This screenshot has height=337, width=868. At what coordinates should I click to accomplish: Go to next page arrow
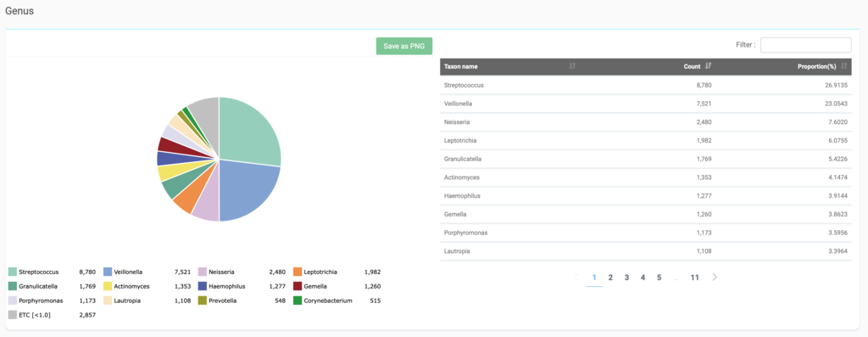715,277
